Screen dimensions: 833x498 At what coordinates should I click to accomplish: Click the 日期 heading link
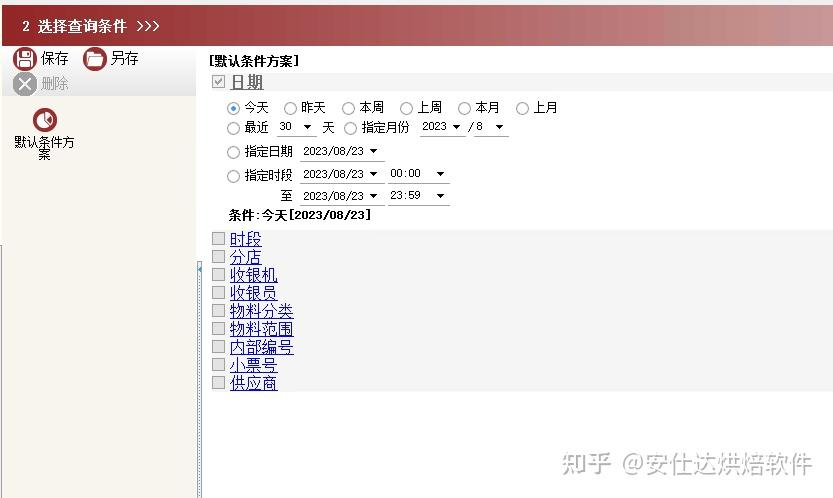click(x=247, y=82)
